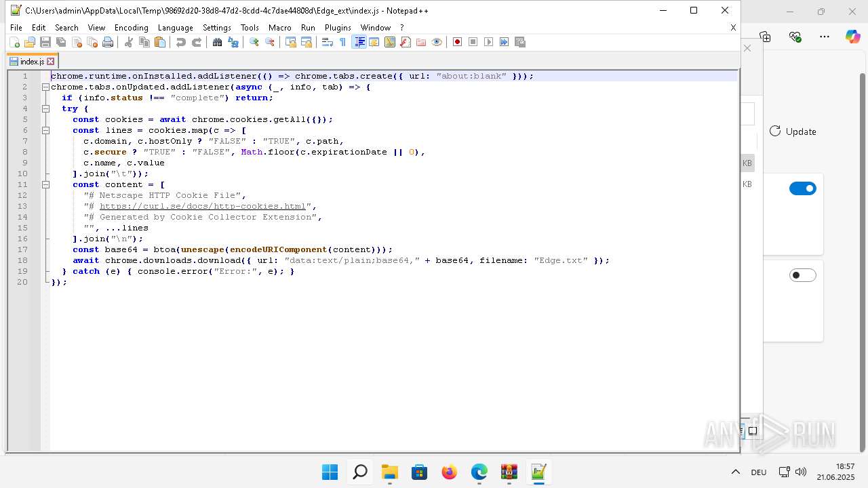Image resolution: width=868 pixels, height=488 pixels.
Task: Turn on the disabled switch in Edge
Action: tap(803, 275)
